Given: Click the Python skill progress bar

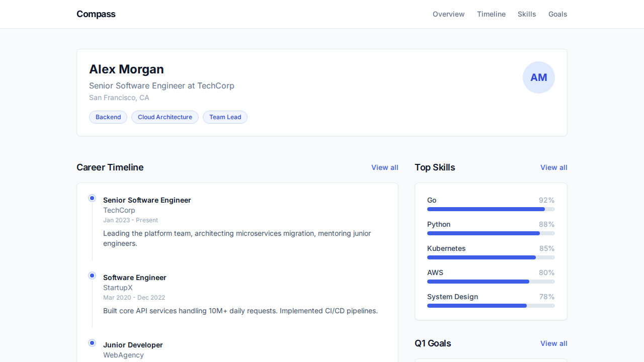Looking at the screenshot, I should click(x=491, y=233).
